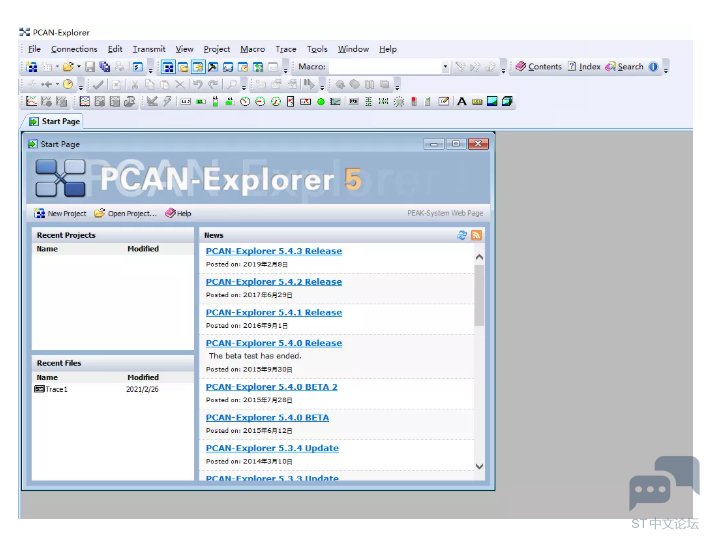708x539 pixels.
Task: Click the multi-colored plotter graph icon
Action: 84,102
